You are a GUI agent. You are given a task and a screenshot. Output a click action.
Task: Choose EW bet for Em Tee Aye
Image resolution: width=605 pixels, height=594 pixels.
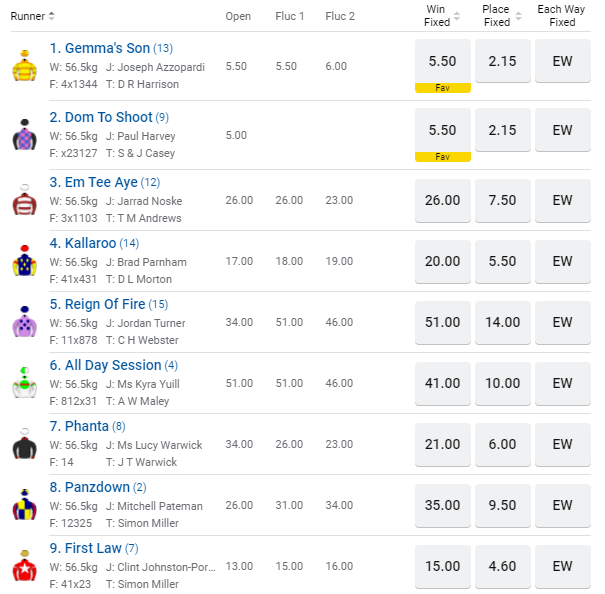coord(562,200)
